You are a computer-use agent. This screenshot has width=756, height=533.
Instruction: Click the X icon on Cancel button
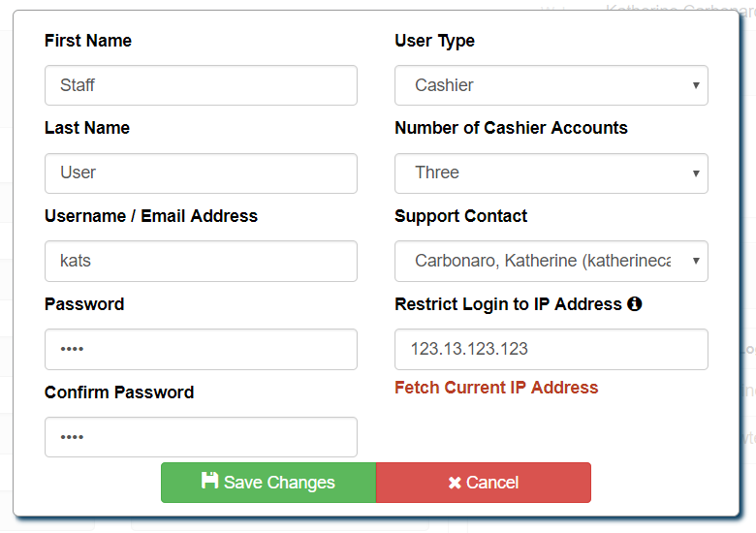[x=455, y=483]
